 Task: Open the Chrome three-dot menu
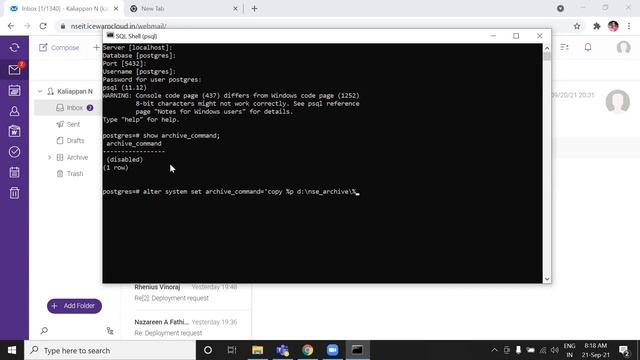pyautogui.click(x=629, y=26)
